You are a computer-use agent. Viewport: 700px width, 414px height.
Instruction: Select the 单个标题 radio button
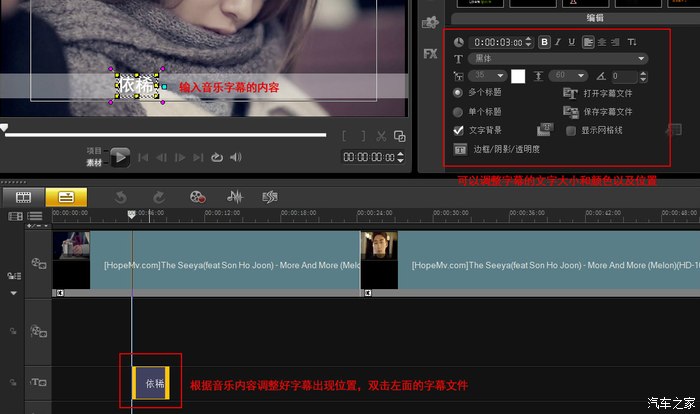pyautogui.click(x=459, y=112)
